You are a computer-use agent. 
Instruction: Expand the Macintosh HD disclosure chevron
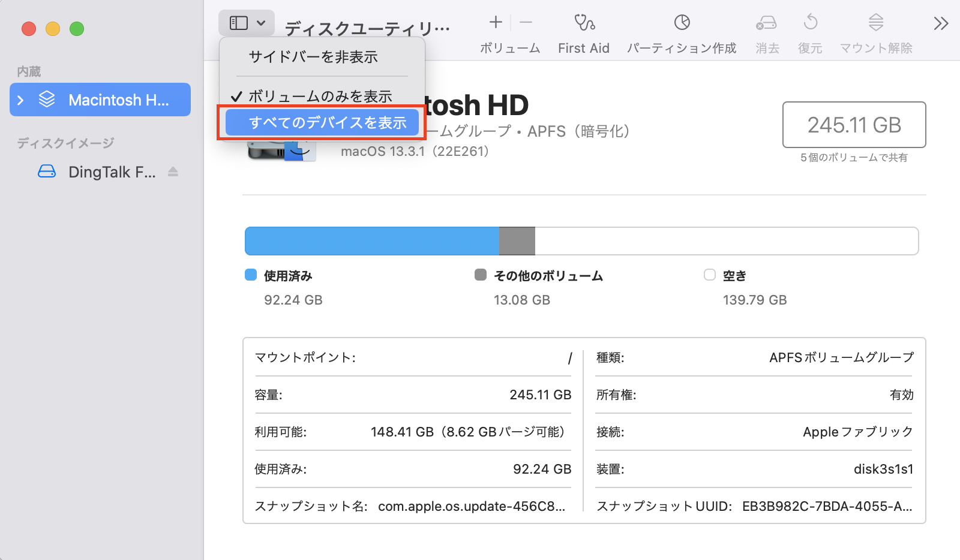click(21, 100)
